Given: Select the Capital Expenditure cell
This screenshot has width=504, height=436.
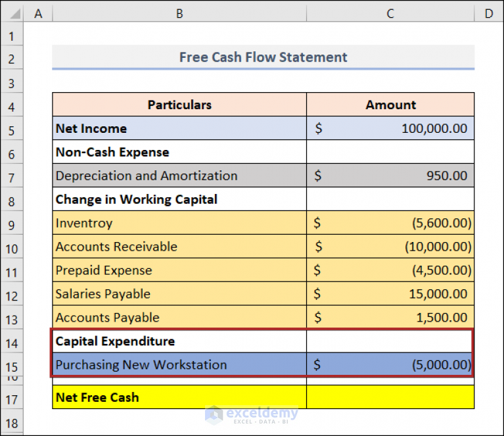Looking at the screenshot, I should [179, 342].
